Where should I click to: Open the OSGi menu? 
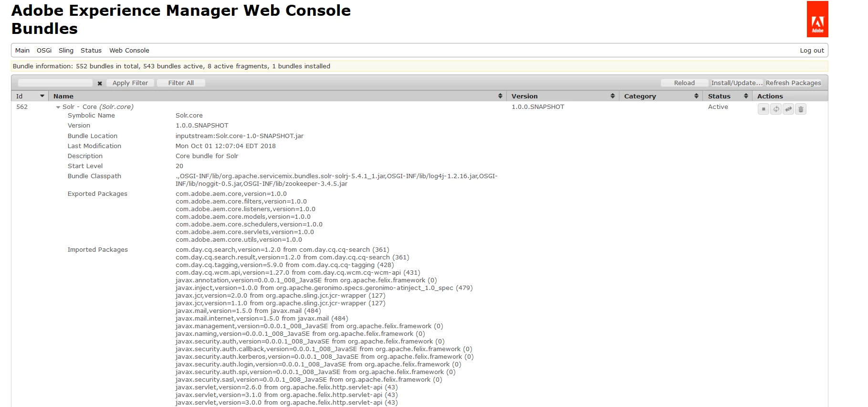point(44,50)
